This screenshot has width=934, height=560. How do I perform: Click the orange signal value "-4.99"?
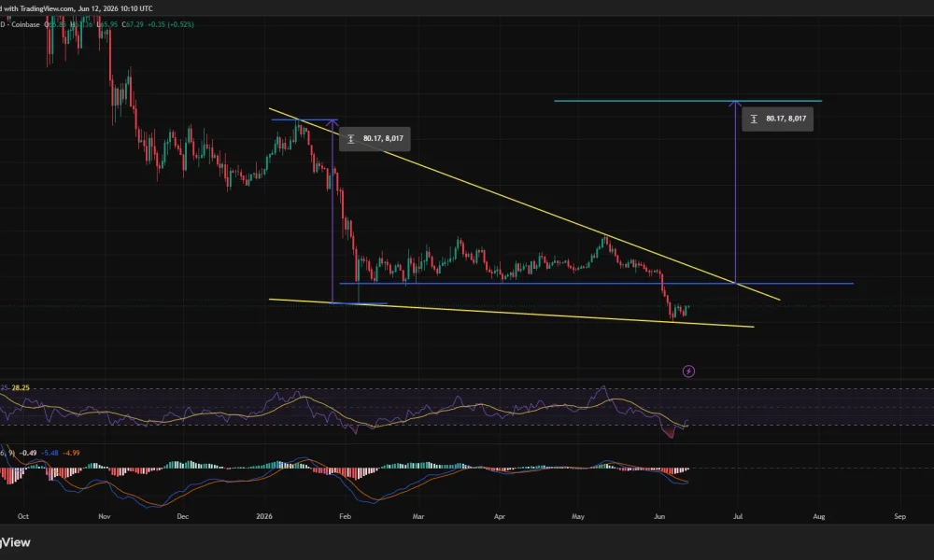point(72,453)
